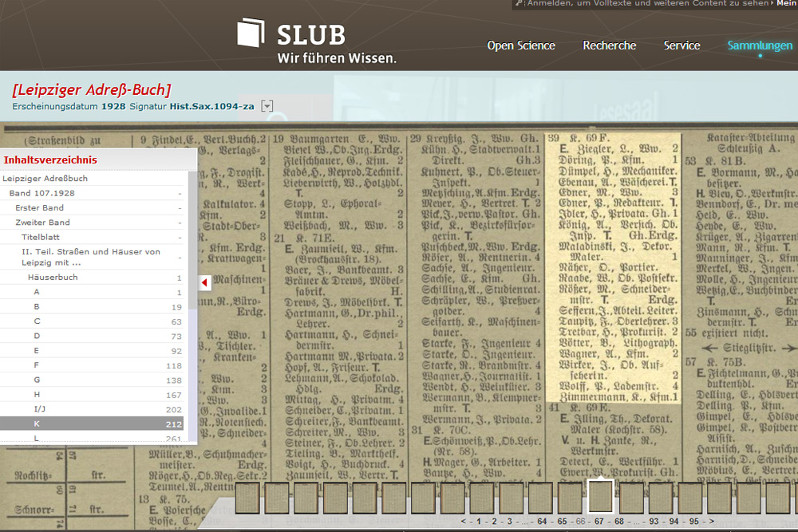Select 'Zweiter Band' in the contents tree
798x532 pixels.
(45, 223)
